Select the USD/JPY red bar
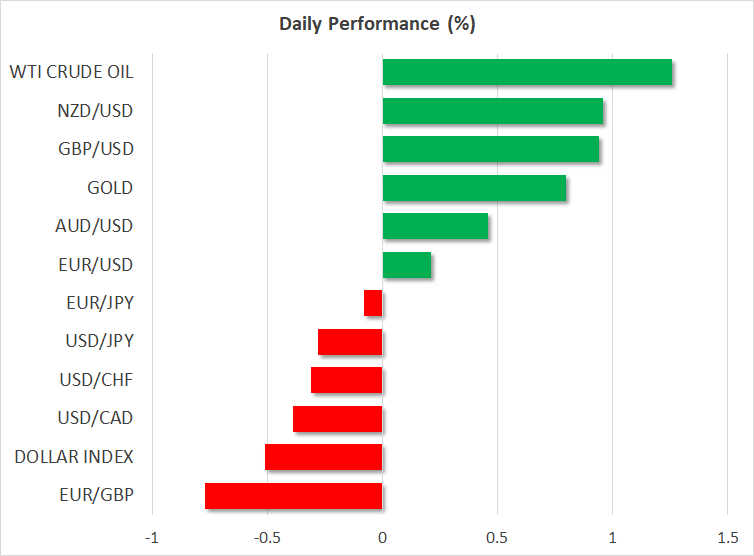The height and width of the screenshot is (556, 754). [350, 342]
